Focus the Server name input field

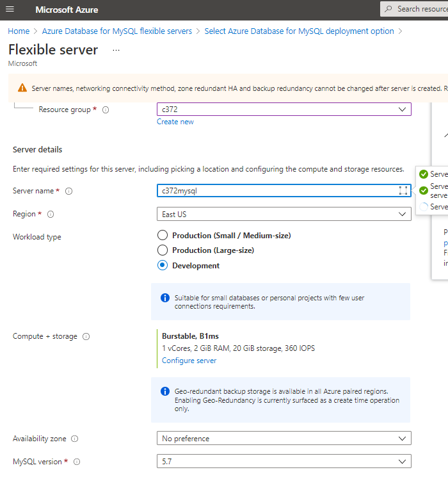pos(284,191)
